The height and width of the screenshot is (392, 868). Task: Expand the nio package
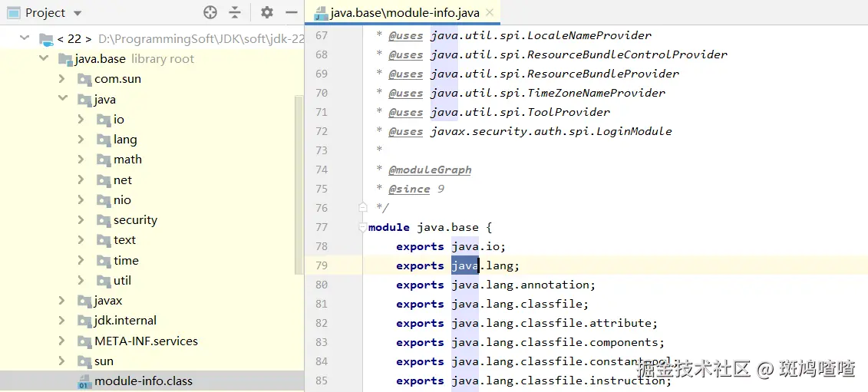(81, 200)
